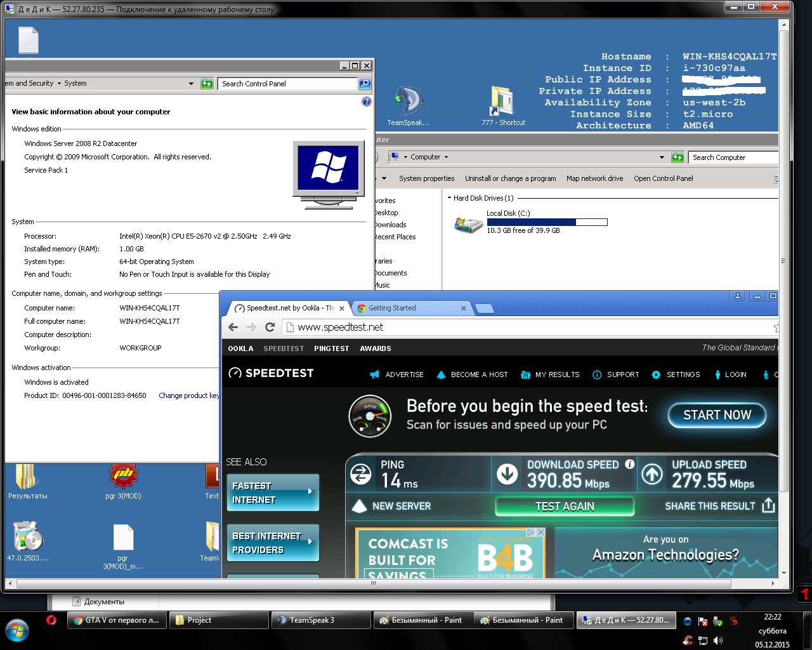Open the breadcrumb arrow left of 'Computer'
Image resolution: width=812 pixels, height=650 pixels.
(x=405, y=157)
